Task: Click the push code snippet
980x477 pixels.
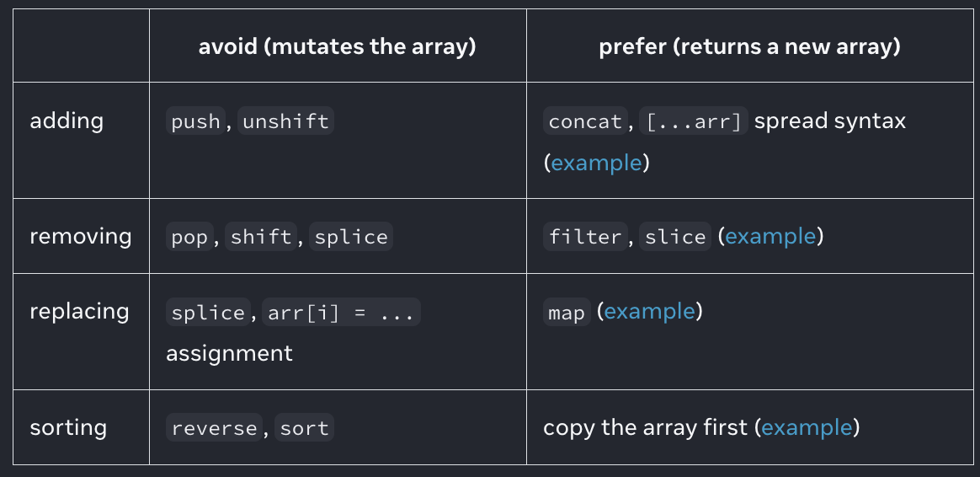Action: click(195, 121)
